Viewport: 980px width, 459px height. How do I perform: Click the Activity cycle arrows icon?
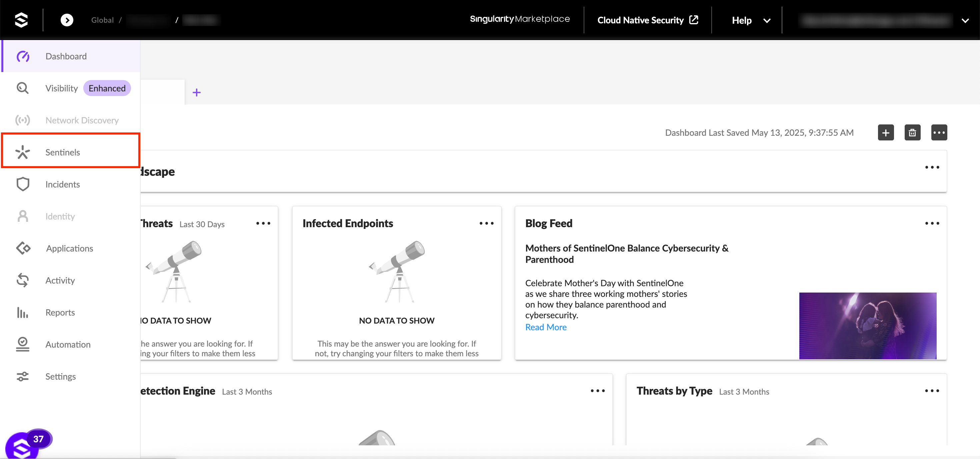[22, 280]
